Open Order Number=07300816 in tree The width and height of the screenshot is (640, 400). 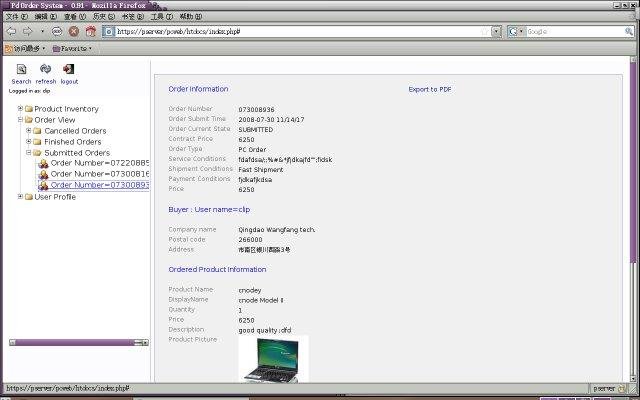point(100,174)
